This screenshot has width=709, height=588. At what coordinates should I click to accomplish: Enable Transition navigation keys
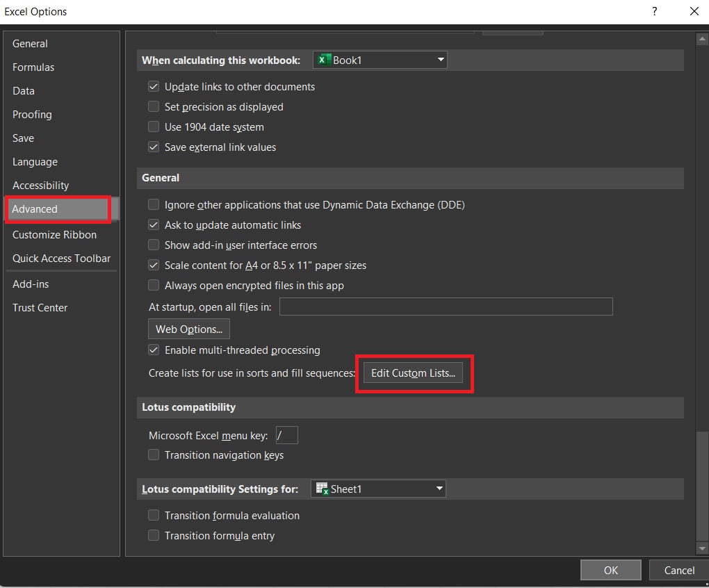(x=154, y=455)
